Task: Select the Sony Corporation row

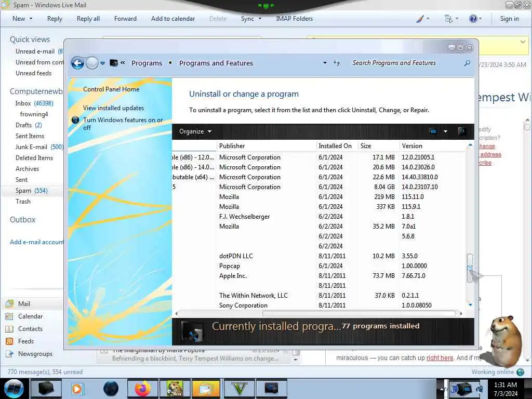Action: click(x=319, y=305)
